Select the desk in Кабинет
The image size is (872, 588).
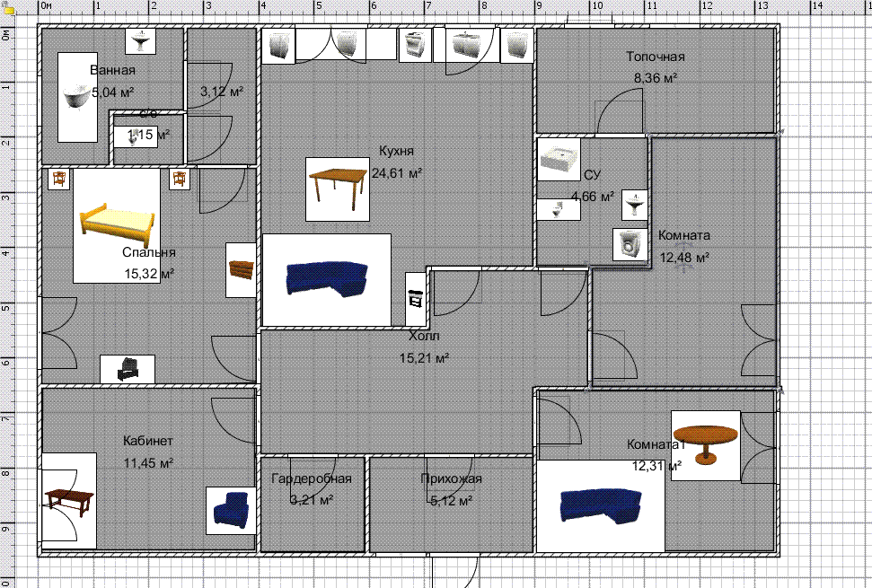point(69,500)
